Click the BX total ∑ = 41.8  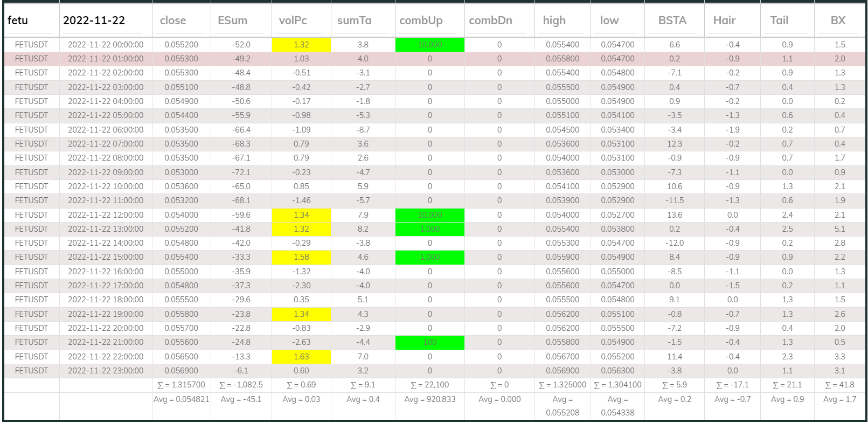point(840,385)
